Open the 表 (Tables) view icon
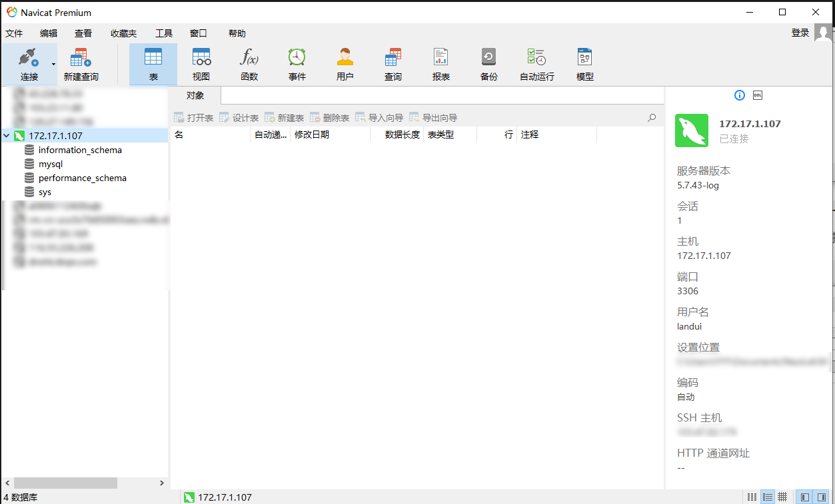835x504 pixels. click(153, 63)
